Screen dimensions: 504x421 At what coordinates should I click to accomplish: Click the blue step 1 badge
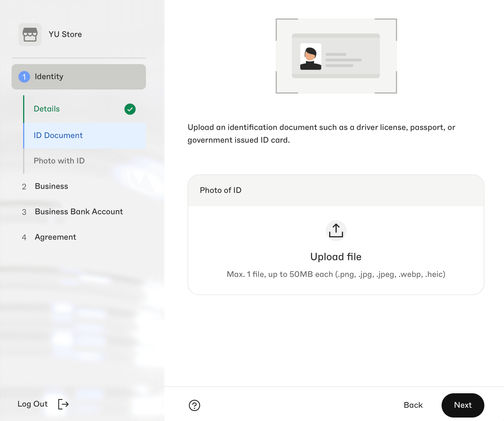24,77
